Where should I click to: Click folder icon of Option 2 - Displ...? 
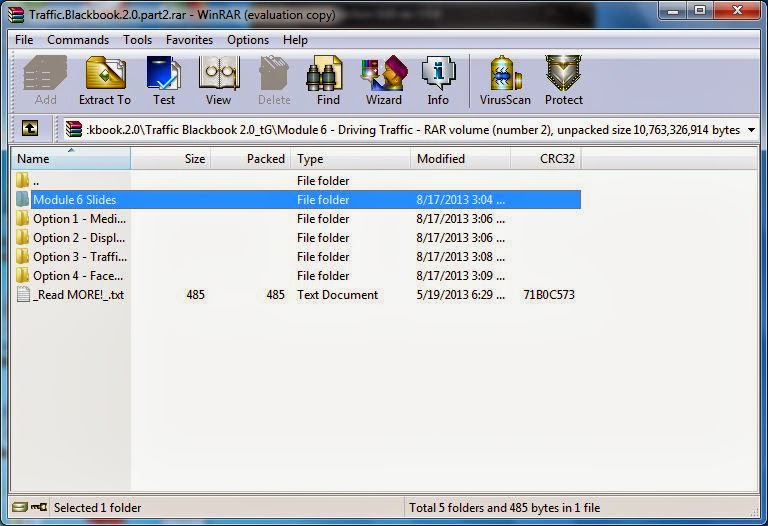[23, 238]
